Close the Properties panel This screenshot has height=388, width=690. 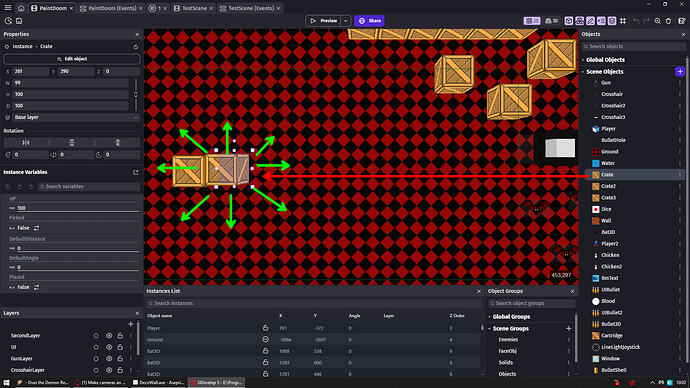point(137,34)
